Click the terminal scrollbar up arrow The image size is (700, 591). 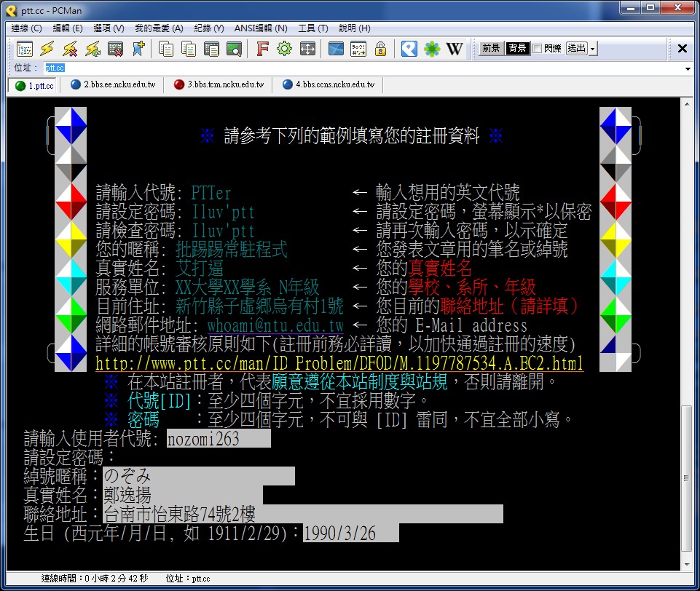(x=687, y=104)
